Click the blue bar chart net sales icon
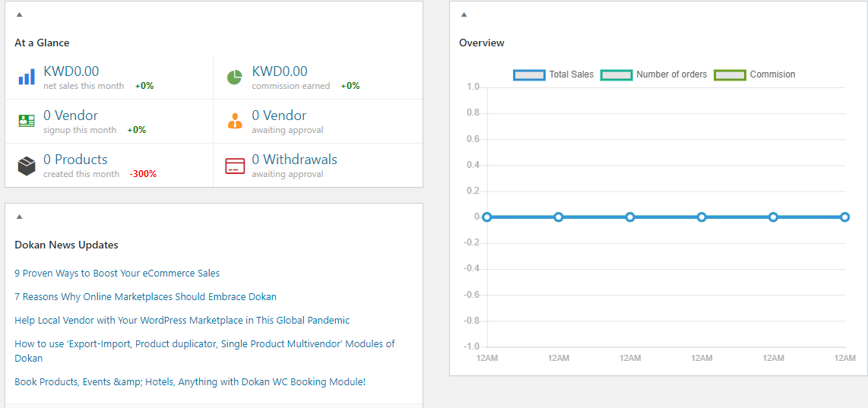Image resolution: width=868 pixels, height=408 pixels. (27, 77)
